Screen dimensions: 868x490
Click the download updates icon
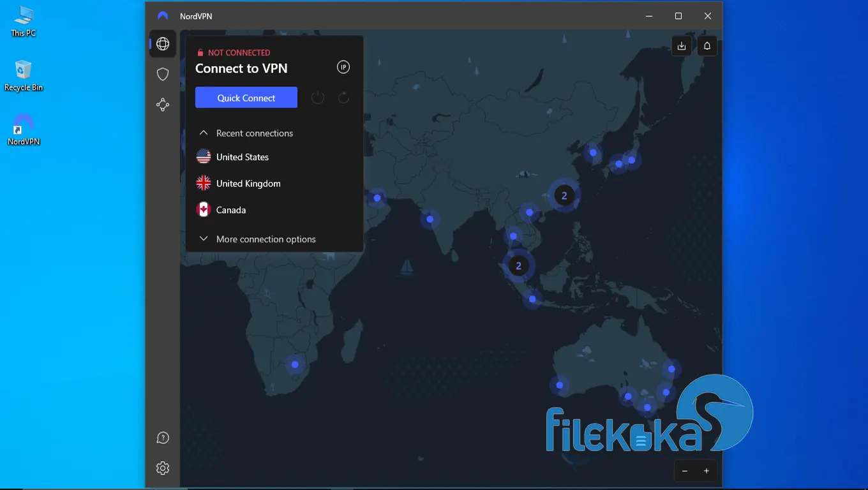(x=682, y=46)
